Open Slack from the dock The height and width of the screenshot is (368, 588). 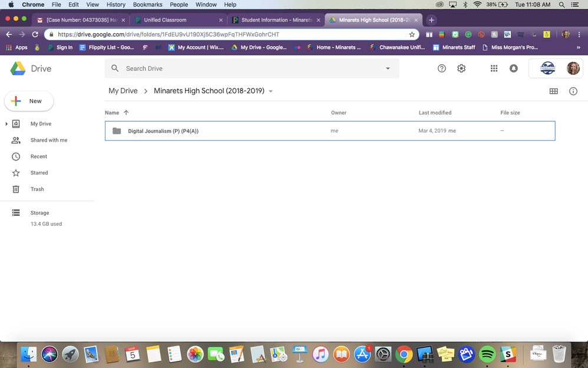[x=508, y=354]
